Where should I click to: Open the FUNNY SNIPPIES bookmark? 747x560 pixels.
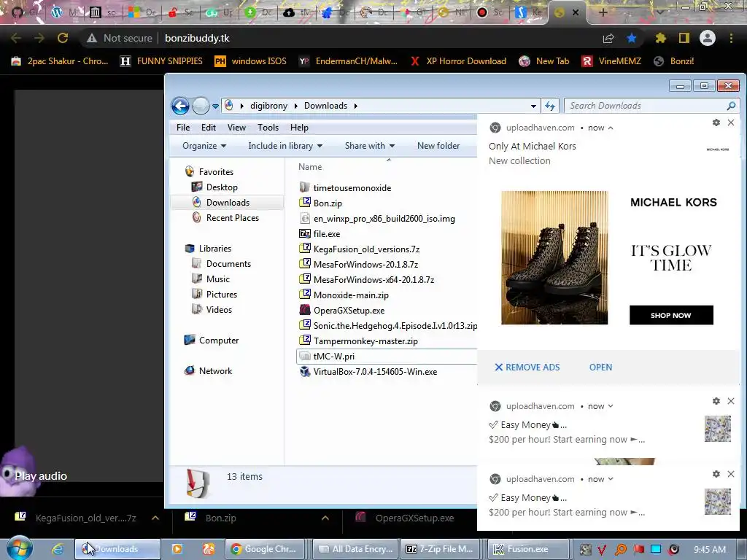161,61
